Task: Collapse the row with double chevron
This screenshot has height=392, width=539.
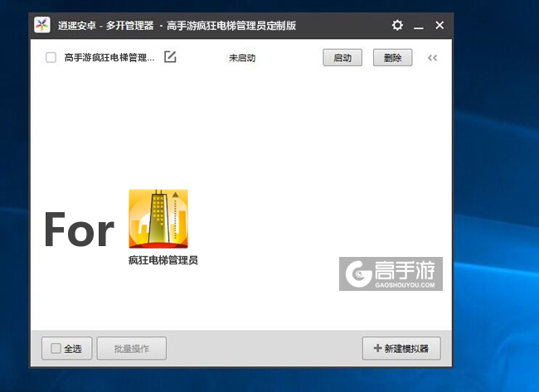Action: [x=432, y=58]
